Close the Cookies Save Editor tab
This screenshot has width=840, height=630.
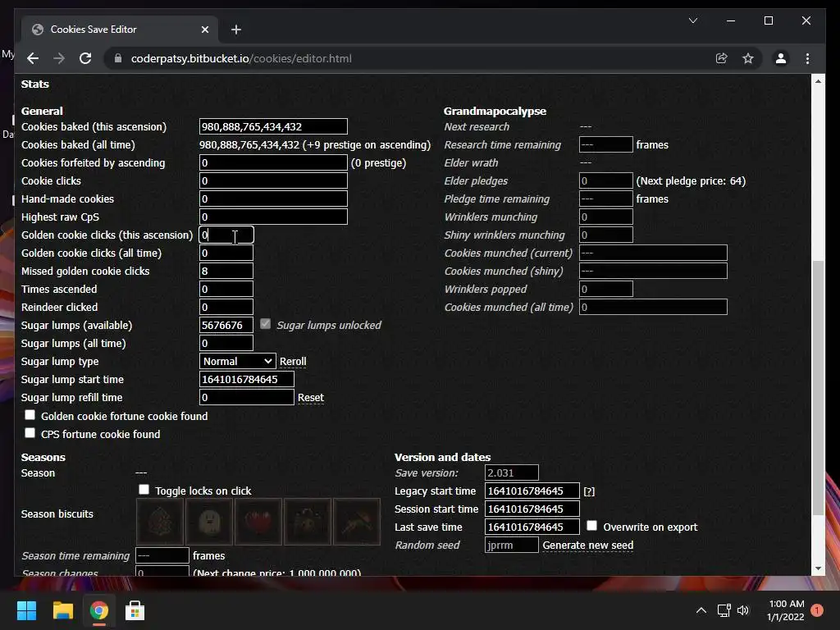click(204, 30)
